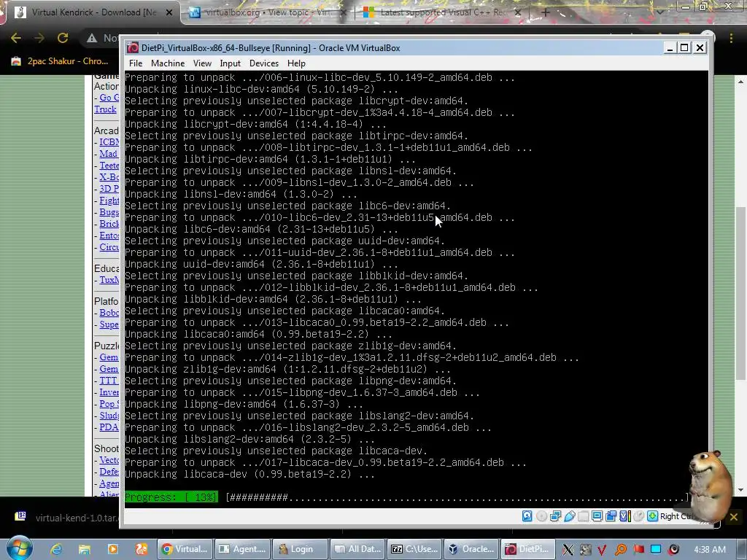Open the View menu in VirtualBox

point(202,63)
